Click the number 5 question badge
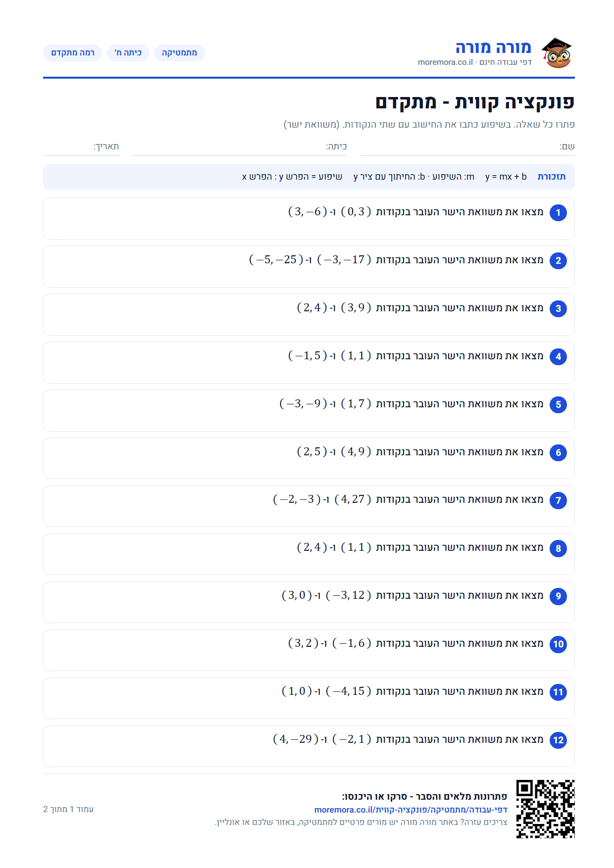Viewport: 614px width, 868px height. pyautogui.click(x=558, y=405)
